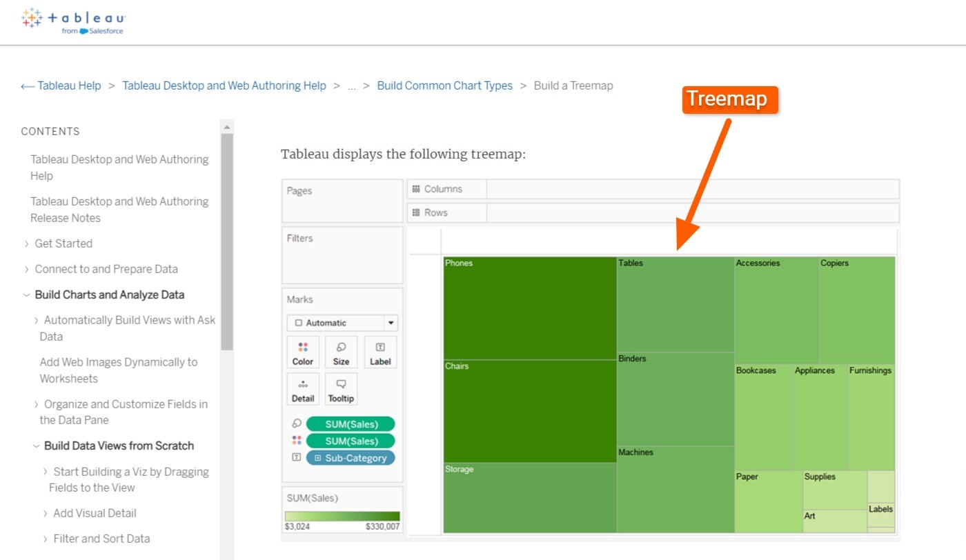Click the label icon beside Sub-Category pill
Image resolution: width=966 pixels, height=560 pixels.
tap(297, 457)
